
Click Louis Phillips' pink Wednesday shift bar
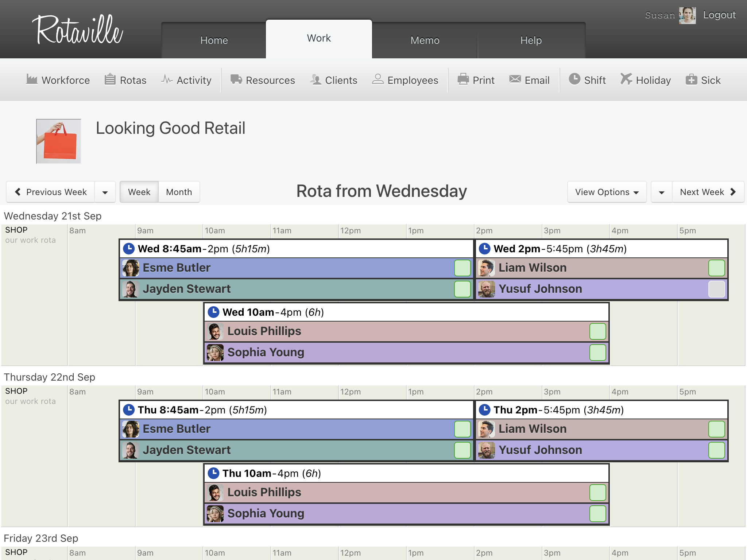point(401,331)
